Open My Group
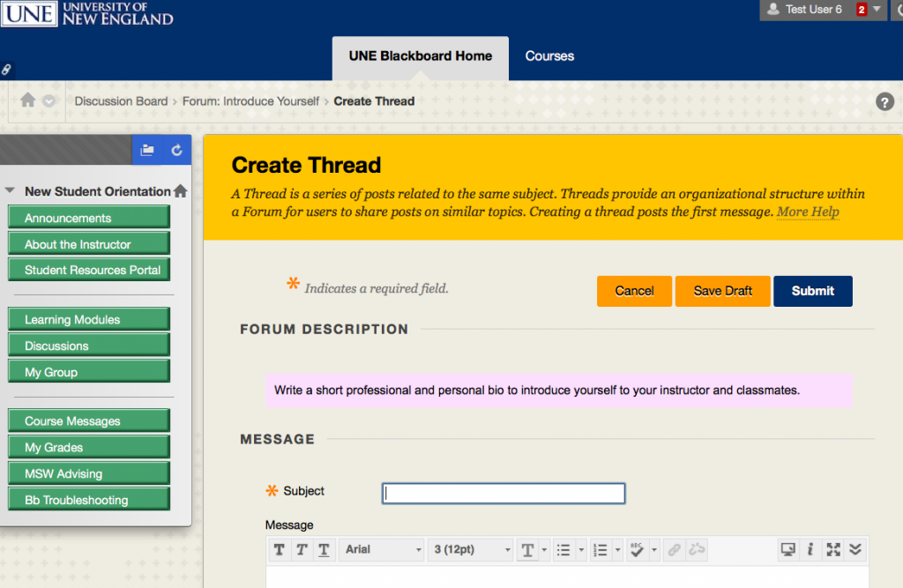This screenshot has width=903, height=588. click(89, 371)
